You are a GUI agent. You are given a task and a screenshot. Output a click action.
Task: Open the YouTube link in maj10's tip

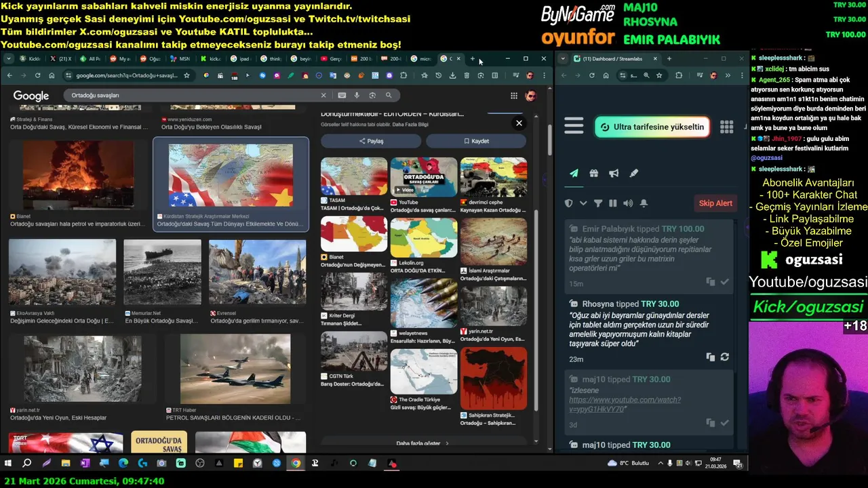625,405
